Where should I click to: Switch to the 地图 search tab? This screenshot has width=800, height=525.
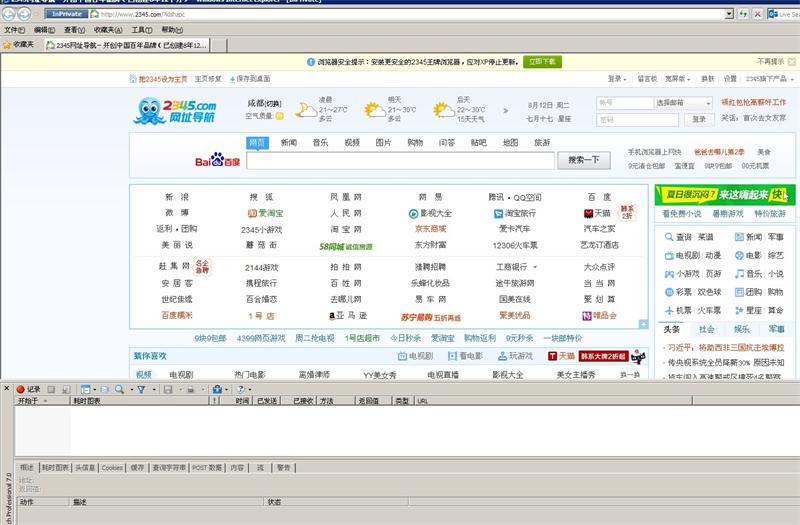coord(510,142)
